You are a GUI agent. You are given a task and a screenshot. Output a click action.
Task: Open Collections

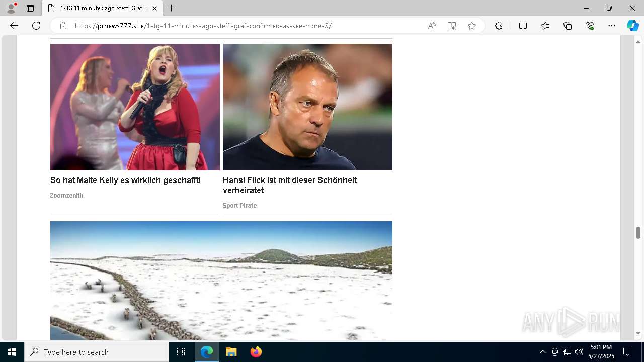[x=568, y=26]
